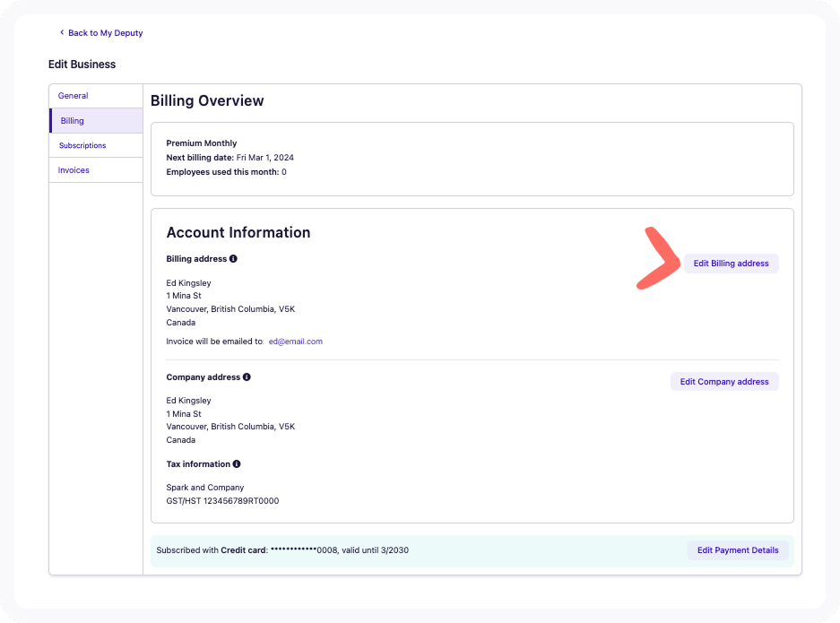Viewport: 840px width, 623px height.
Task: Click the info icon beside Tax information
Action: coord(237,464)
